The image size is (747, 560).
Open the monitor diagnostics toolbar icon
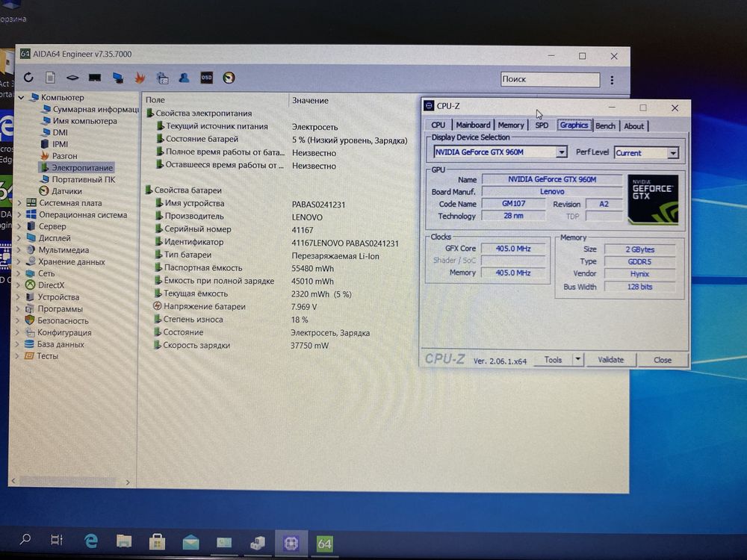pos(118,78)
